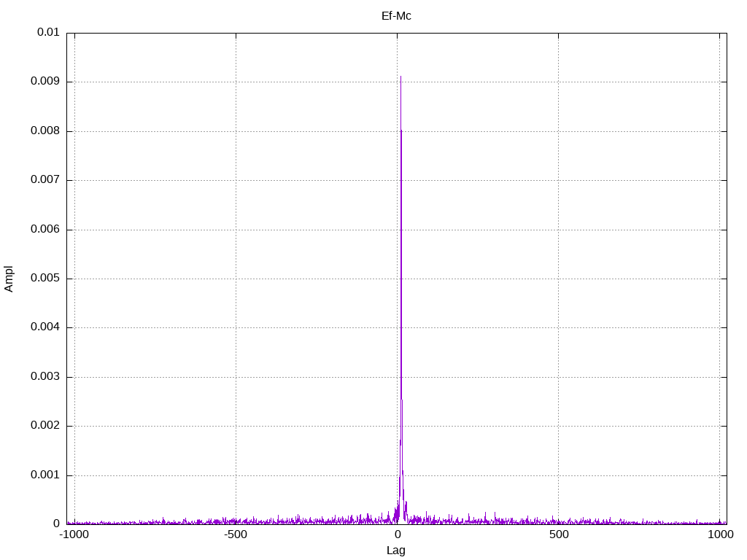747x560 pixels.
Task: Click the top of the purple correlation peak
Action: (x=400, y=77)
